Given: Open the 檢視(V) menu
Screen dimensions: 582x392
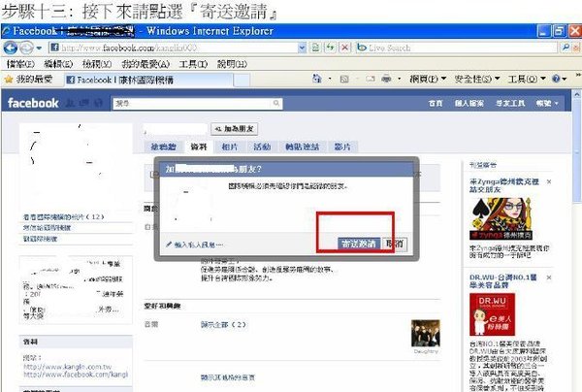Looking at the screenshot, I should coord(97,64).
